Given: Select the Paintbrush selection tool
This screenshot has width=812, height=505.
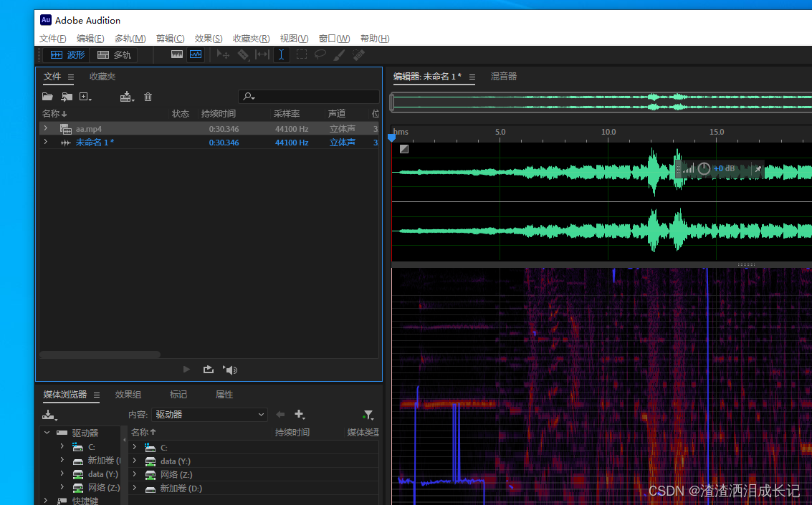Looking at the screenshot, I should pyautogui.click(x=338, y=54).
